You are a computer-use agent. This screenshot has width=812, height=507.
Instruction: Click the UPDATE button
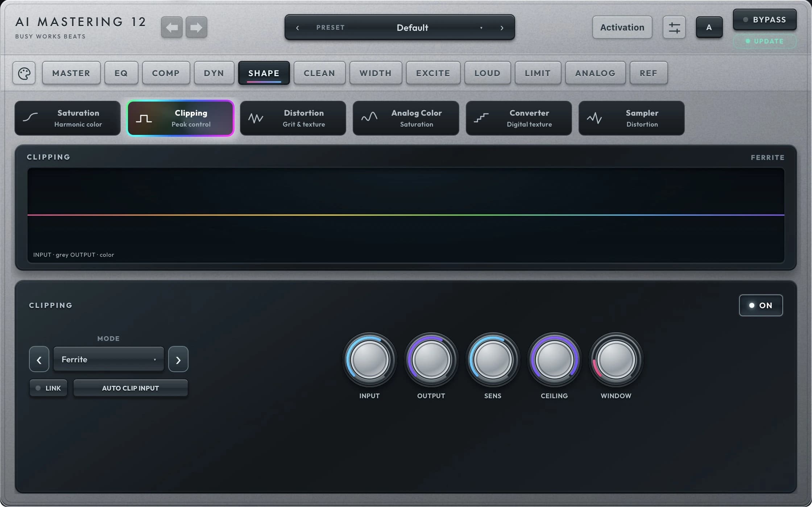765,41
